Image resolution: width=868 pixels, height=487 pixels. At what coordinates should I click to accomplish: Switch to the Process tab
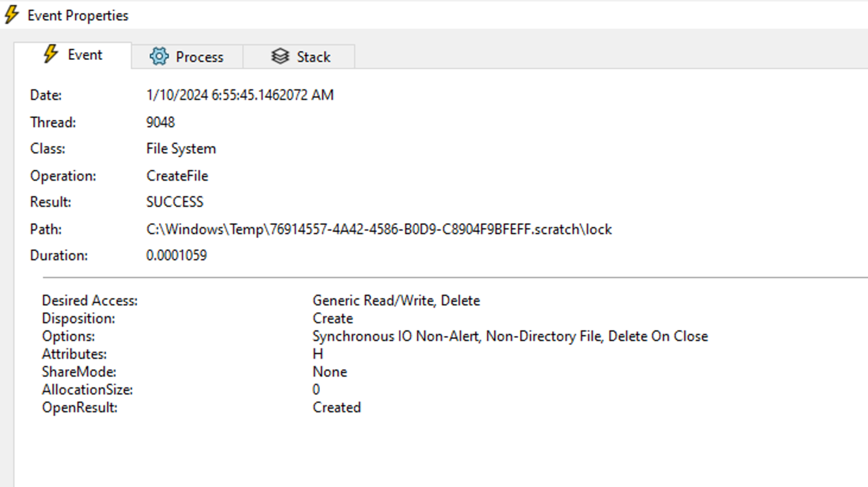pos(188,56)
